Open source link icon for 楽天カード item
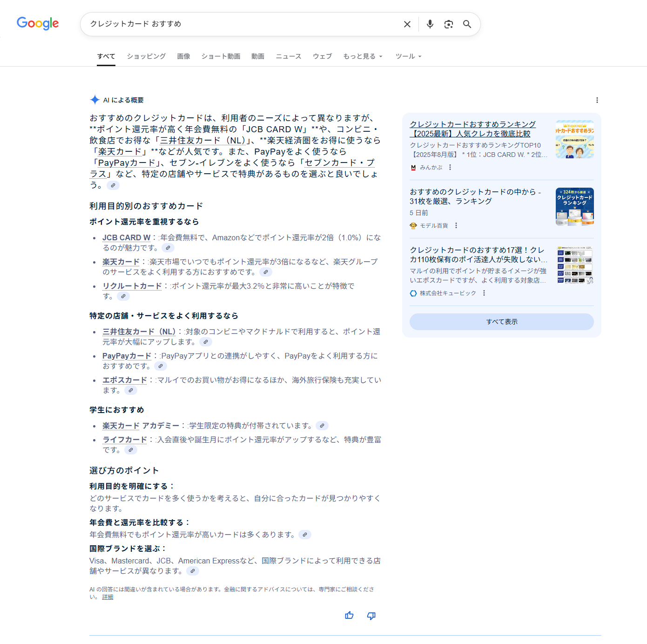647x644 pixels. (266, 272)
